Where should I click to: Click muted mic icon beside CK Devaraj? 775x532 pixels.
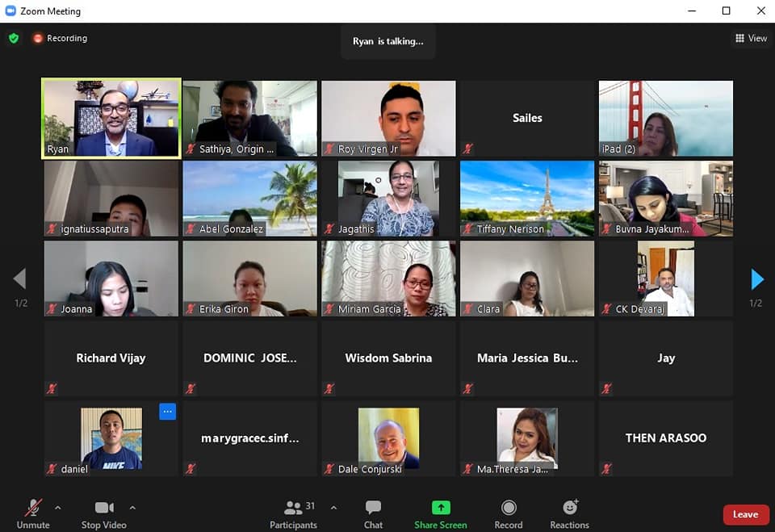click(x=606, y=309)
